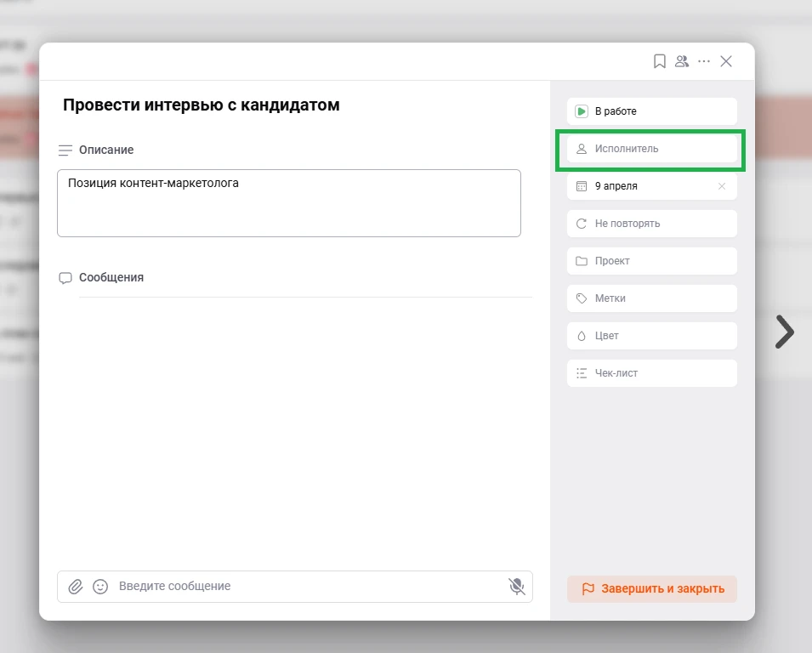Image resolution: width=812 pixels, height=653 pixels.
Task: Select an assignee via Исполнитель field
Action: (651, 149)
